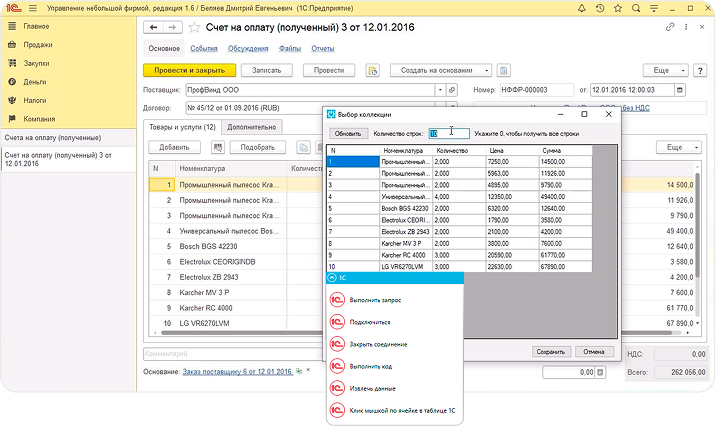Screen dimensions: 716x426
Task: Click the barcode search icon beside Добавить
Action: click(x=218, y=147)
